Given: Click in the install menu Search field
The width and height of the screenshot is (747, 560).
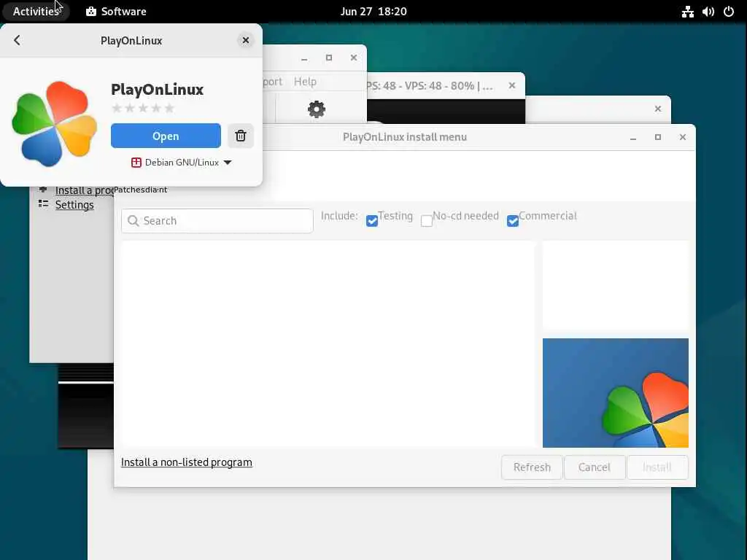Looking at the screenshot, I should tap(217, 220).
